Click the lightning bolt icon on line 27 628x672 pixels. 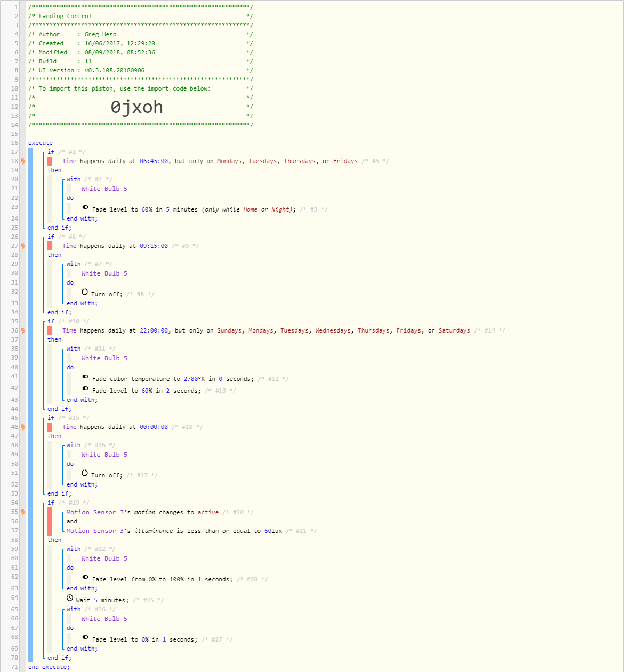point(23,246)
